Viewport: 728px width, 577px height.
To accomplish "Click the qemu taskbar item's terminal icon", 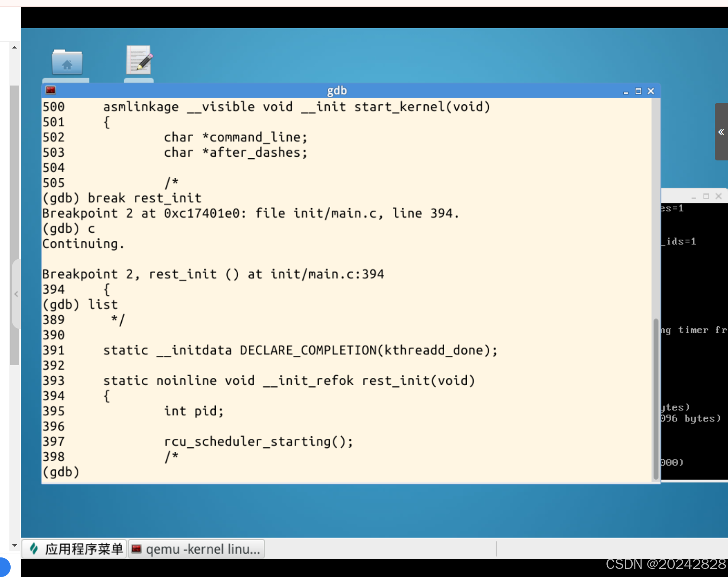I will coord(136,549).
